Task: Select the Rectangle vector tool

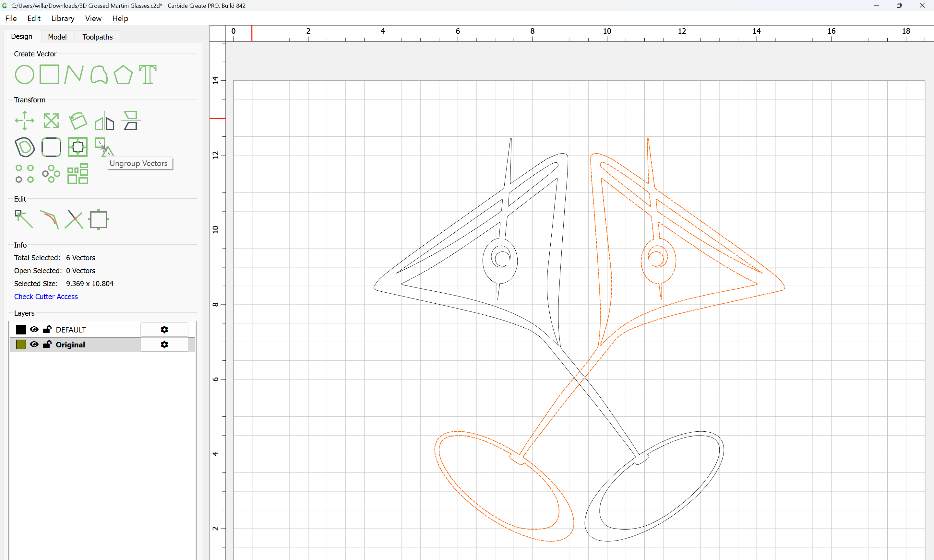Action: (49, 74)
